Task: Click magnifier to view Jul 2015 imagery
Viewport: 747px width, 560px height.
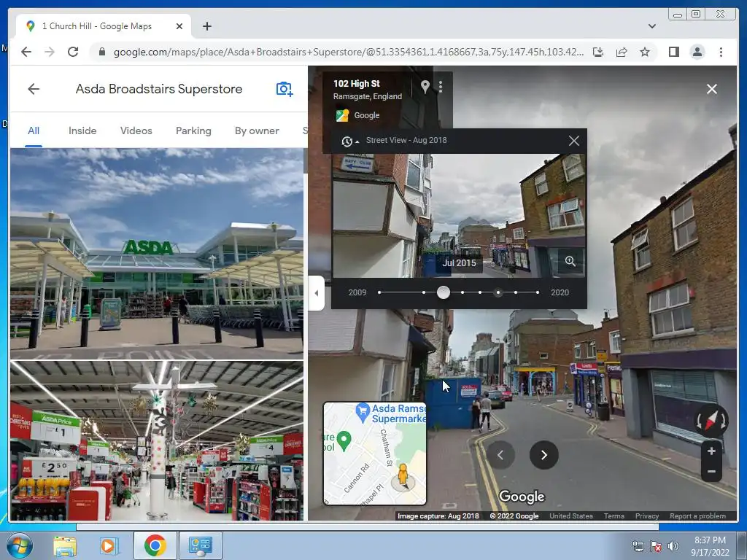Action: click(x=570, y=261)
